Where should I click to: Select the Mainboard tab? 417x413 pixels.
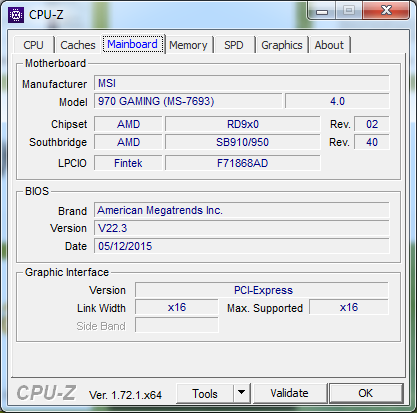(x=133, y=44)
